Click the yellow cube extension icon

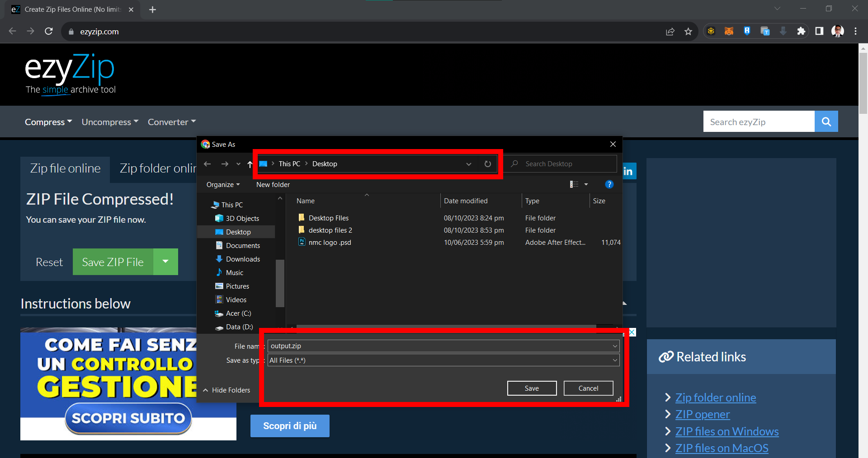711,31
